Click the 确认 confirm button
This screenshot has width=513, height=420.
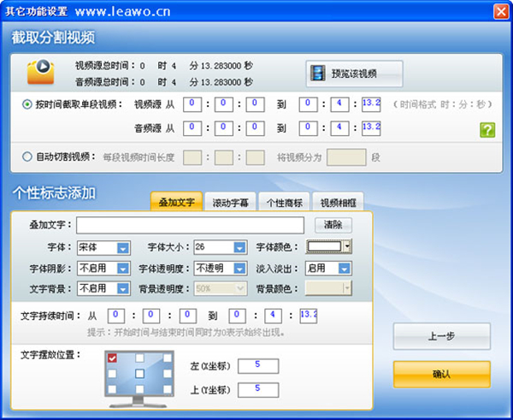(x=442, y=374)
